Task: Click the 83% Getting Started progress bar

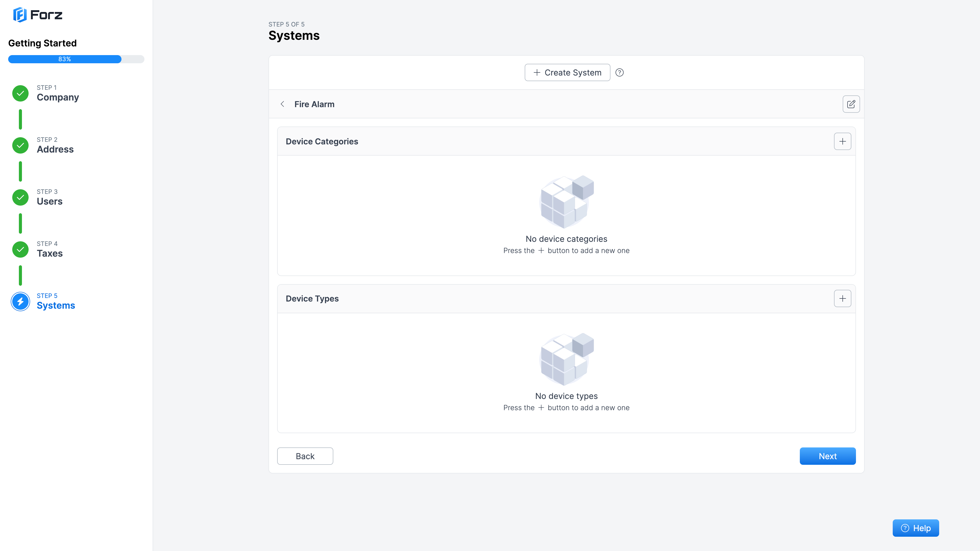Action: (76, 59)
